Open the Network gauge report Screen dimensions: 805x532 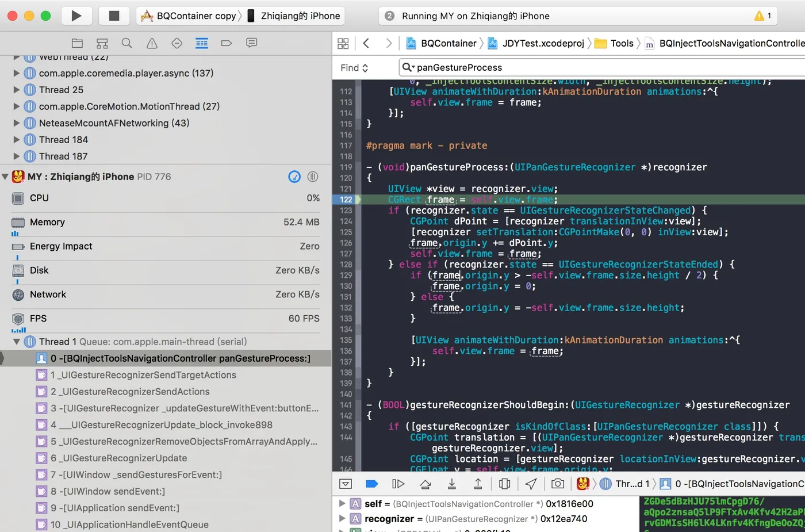pos(166,294)
